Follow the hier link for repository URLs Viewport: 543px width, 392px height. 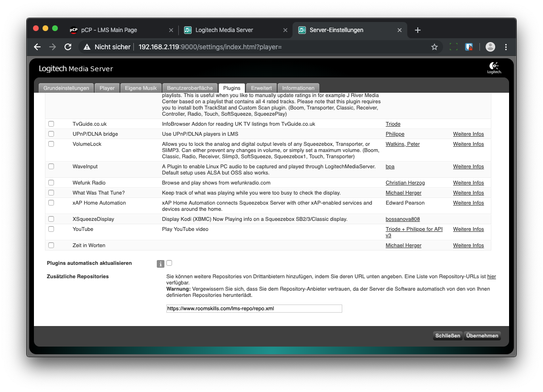coord(491,277)
